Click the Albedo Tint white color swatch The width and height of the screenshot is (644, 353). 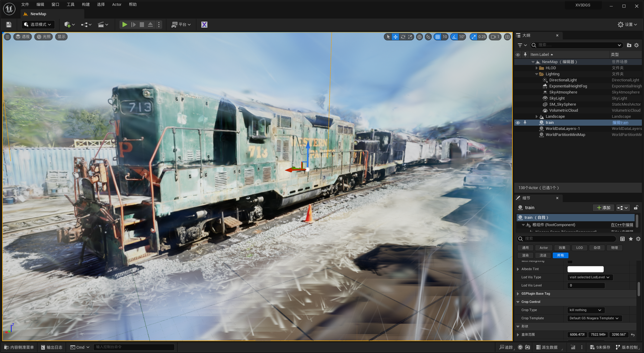pyautogui.click(x=586, y=269)
